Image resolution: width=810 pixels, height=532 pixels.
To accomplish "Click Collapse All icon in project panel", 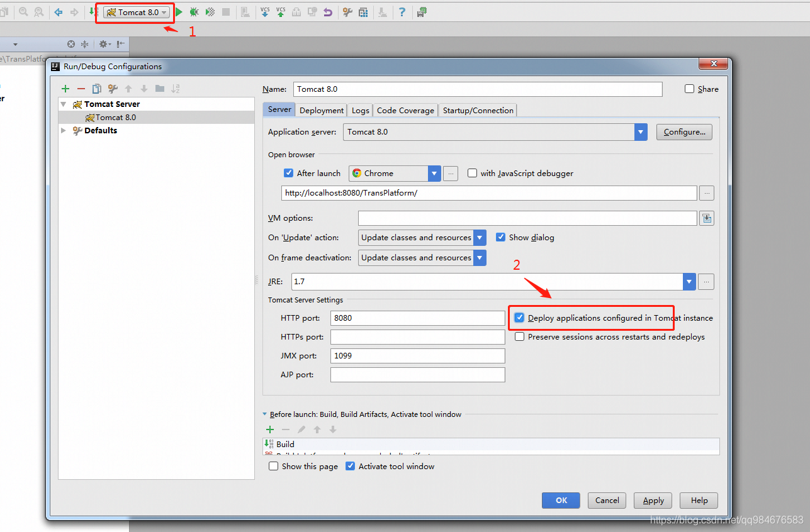I will tap(85, 44).
